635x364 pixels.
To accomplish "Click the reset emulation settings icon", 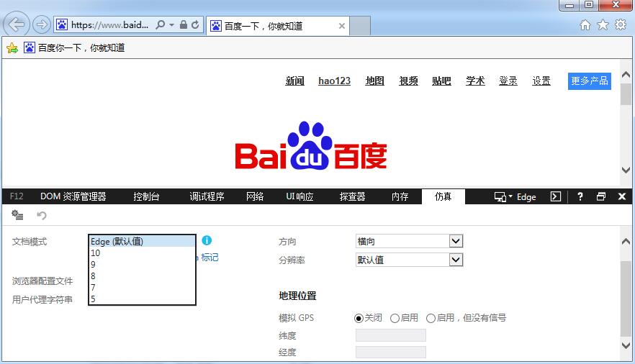I will click(x=17, y=215).
